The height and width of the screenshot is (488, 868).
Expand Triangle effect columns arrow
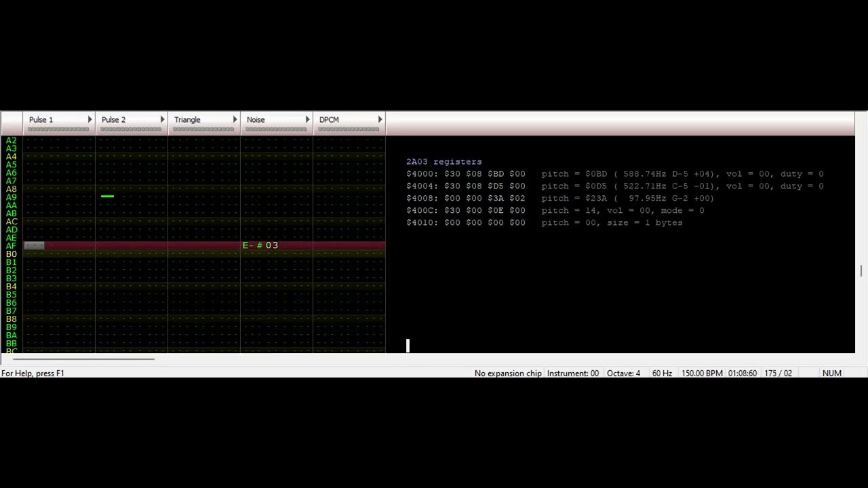point(235,119)
